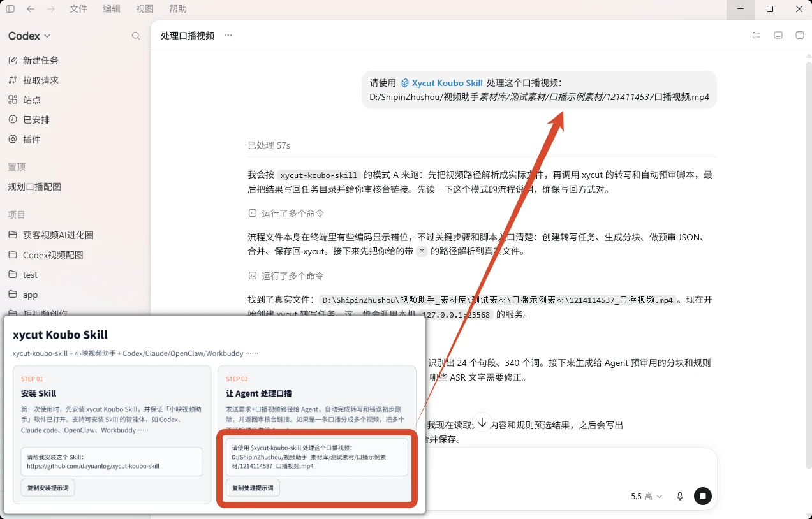Go back with the left arrow
This screenshot has height=519, width=812.
point(31,9)
